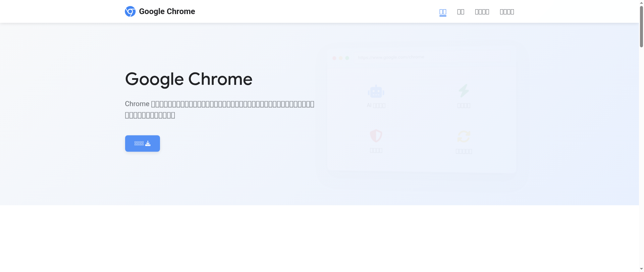Click the yellow traffic-light dot in the browser mockup
Screen dimensions: 644x272
341,58
